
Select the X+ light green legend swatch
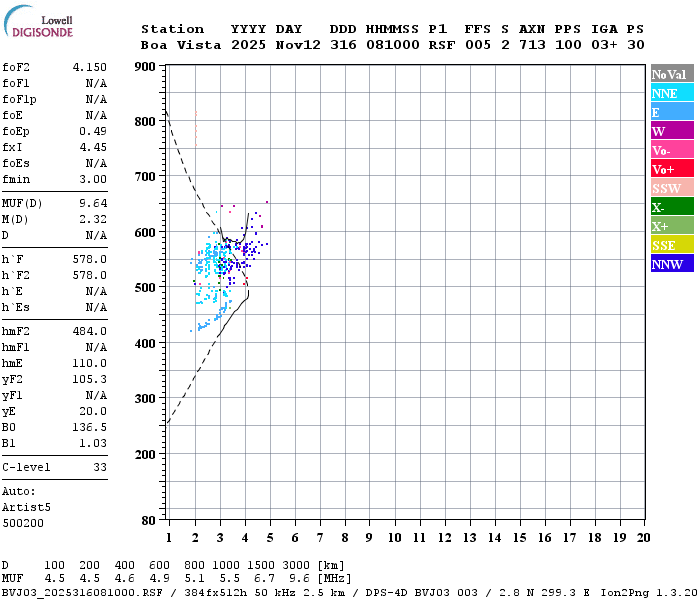672,226
